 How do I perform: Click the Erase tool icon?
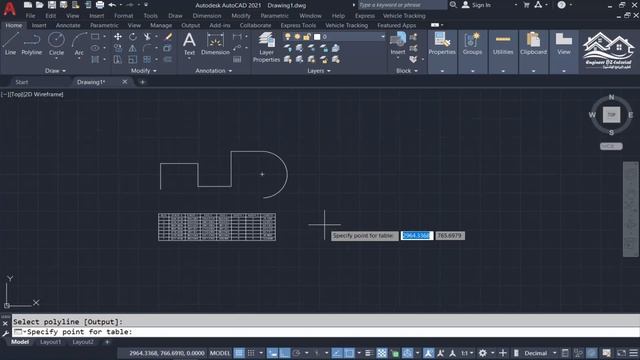(x=168, y=37)
